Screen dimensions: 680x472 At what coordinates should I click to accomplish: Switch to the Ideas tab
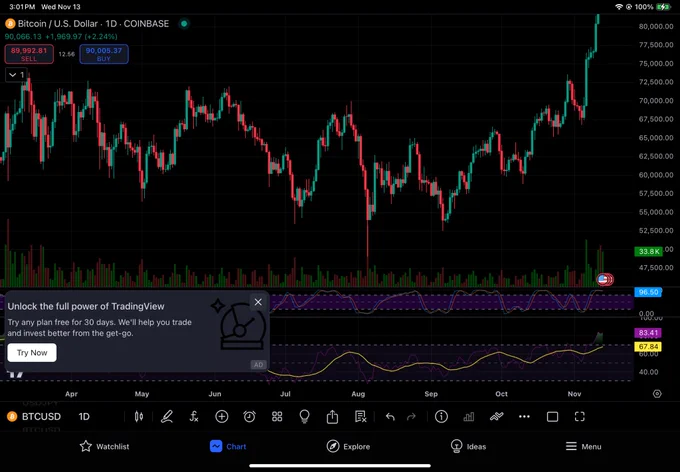coord(468,446)
